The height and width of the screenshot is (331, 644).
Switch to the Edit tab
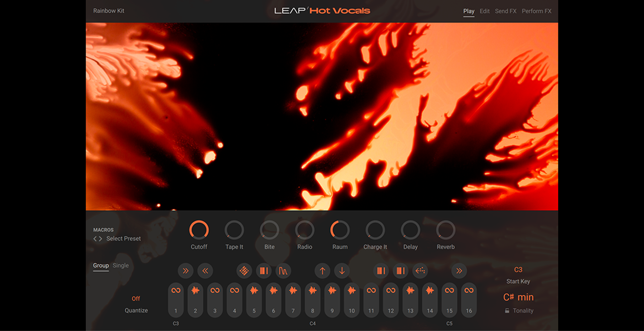484,11
